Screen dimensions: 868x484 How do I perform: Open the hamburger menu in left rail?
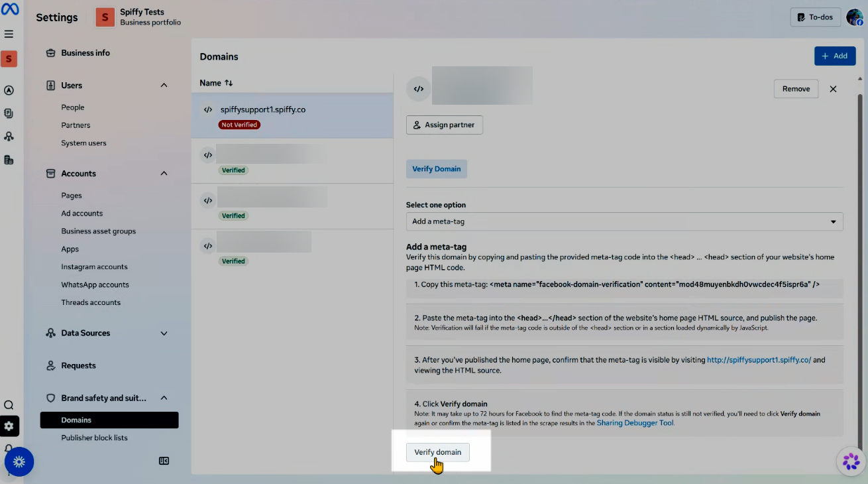click(9, 34)
